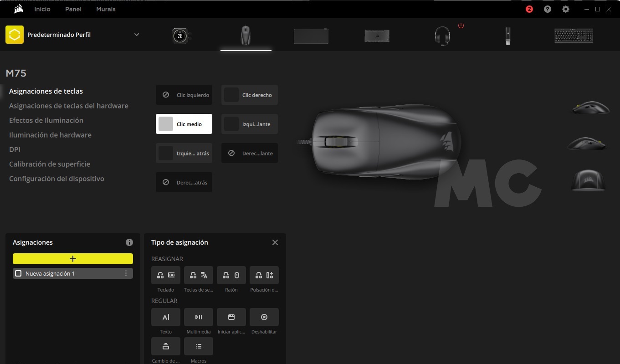Viewport: 620px width, 364px height.
Task: Expand the Predeterminado Perfil dropdown
Action: click(136, 35)
